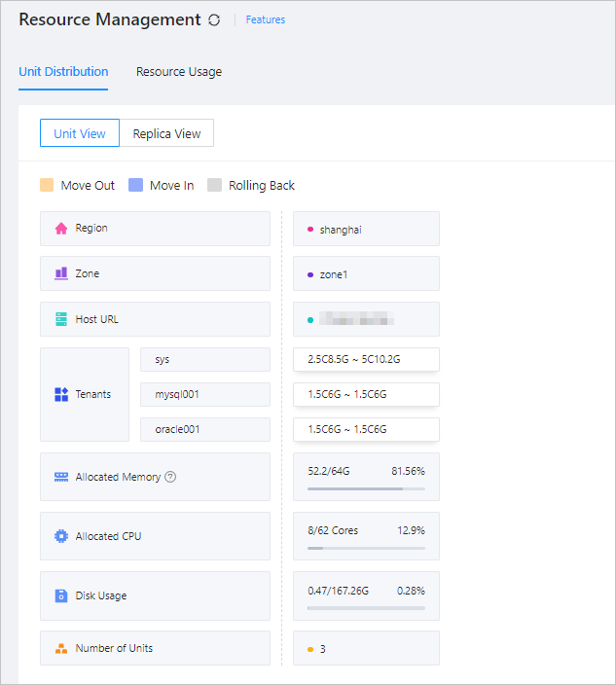The image size is (616, 685).
Task: Click the purple Zone icon
Action: tap(60, 274)
